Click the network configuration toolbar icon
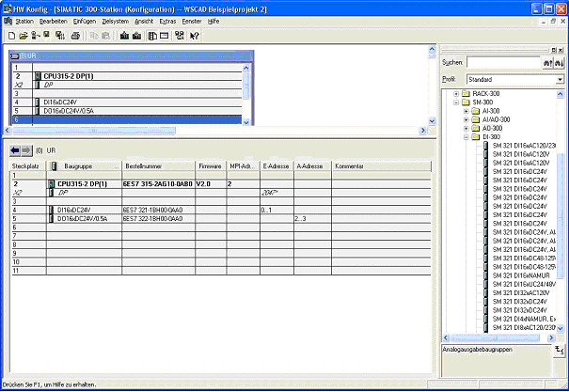 click(180, 36)
